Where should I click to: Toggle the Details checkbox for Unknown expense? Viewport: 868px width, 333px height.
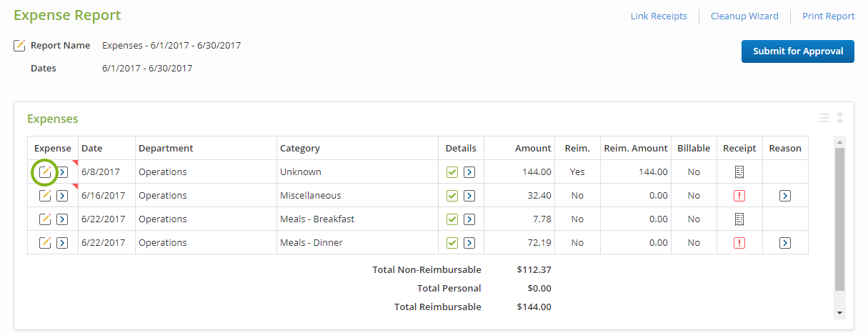pos(452,172)
